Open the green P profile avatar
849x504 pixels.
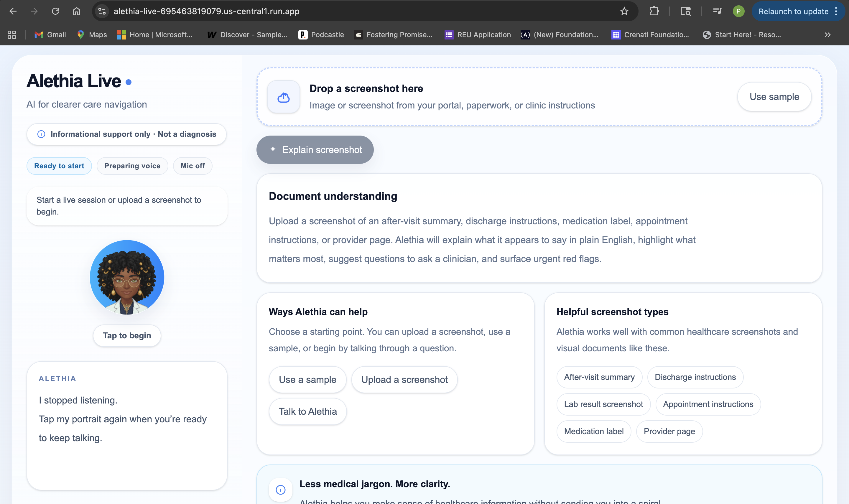pos(738,11)
